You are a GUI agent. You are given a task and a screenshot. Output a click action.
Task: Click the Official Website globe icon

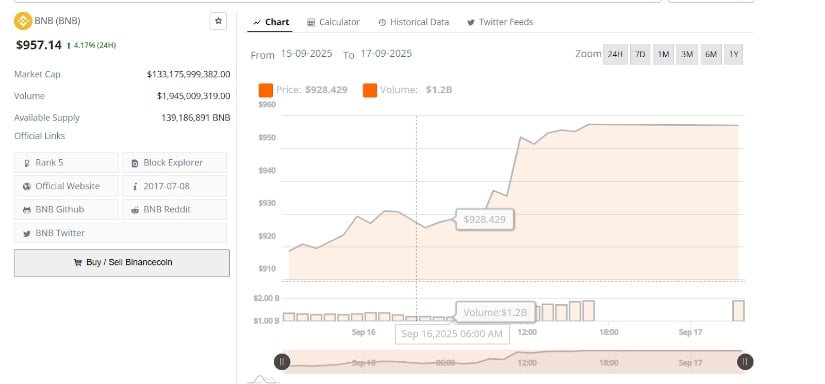(x=27, y=186)
